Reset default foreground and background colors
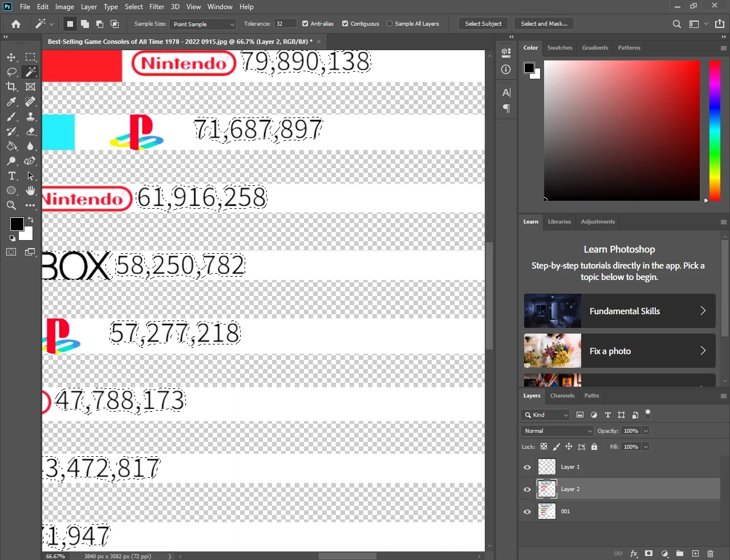The image size is (730, 560). tap(12, 238)
